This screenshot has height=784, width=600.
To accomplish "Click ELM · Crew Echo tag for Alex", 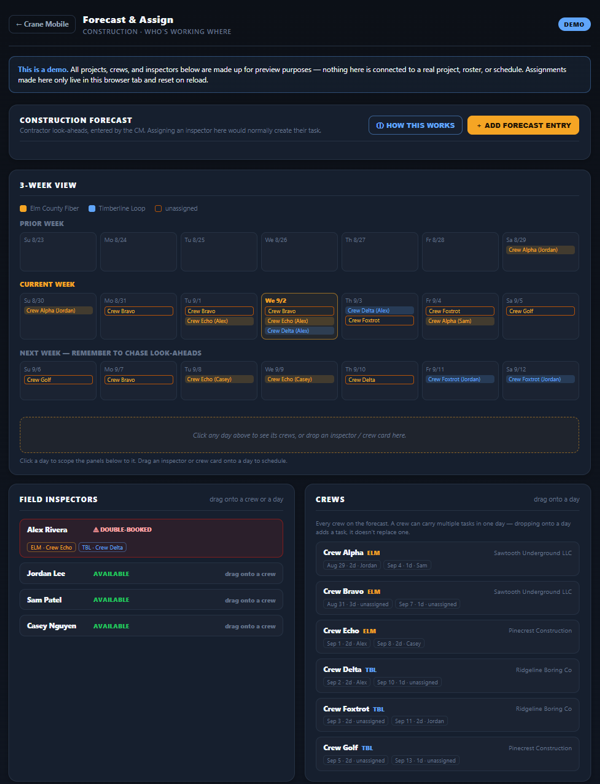I will (52, 548).
